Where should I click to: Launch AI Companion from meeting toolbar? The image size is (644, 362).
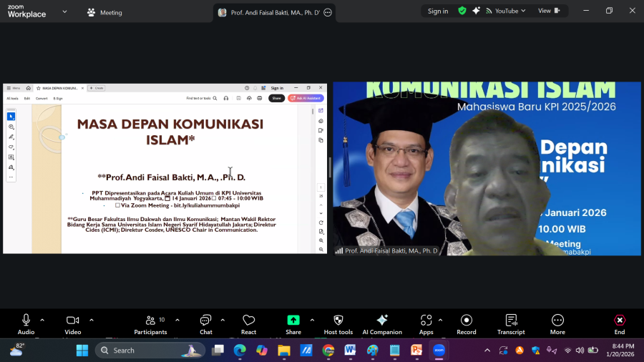coord(382,324)
